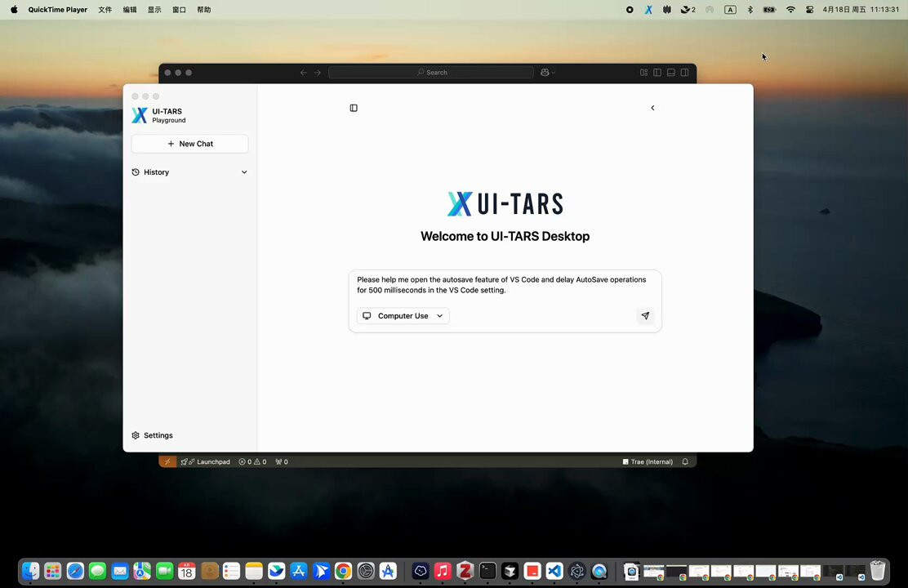Start a New Chat
This screenshot has height=588, width=908.
190,144
